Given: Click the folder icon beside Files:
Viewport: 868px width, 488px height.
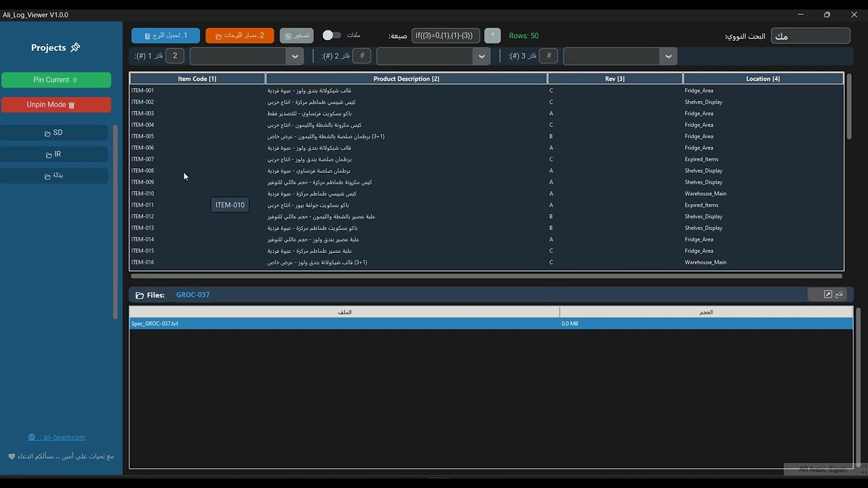Looking at the screenshot, I should pyautogui.click(x=140, y=295).
